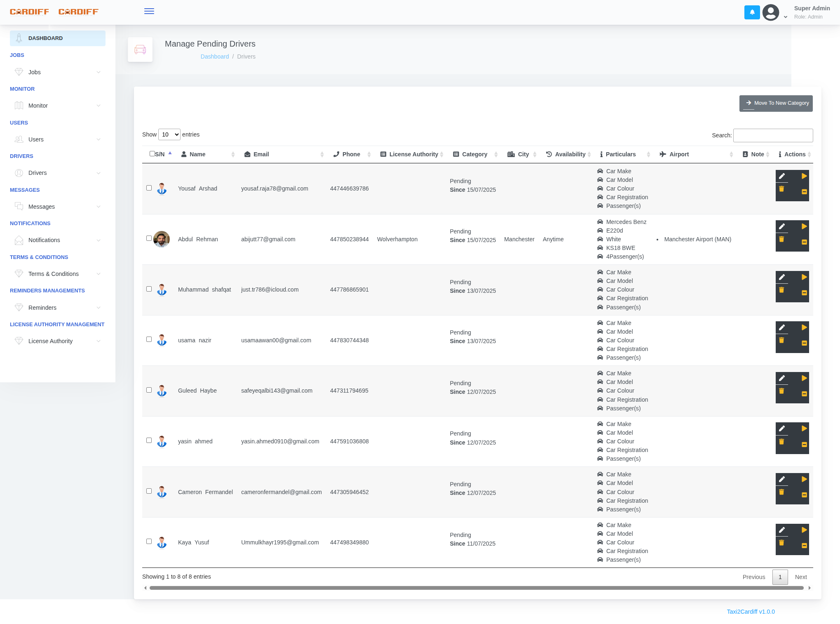Click the Super Admin profile avatar icon
The width and height of the screenshot is (840, 624).
pyautogui.click(x=770, y=12)
